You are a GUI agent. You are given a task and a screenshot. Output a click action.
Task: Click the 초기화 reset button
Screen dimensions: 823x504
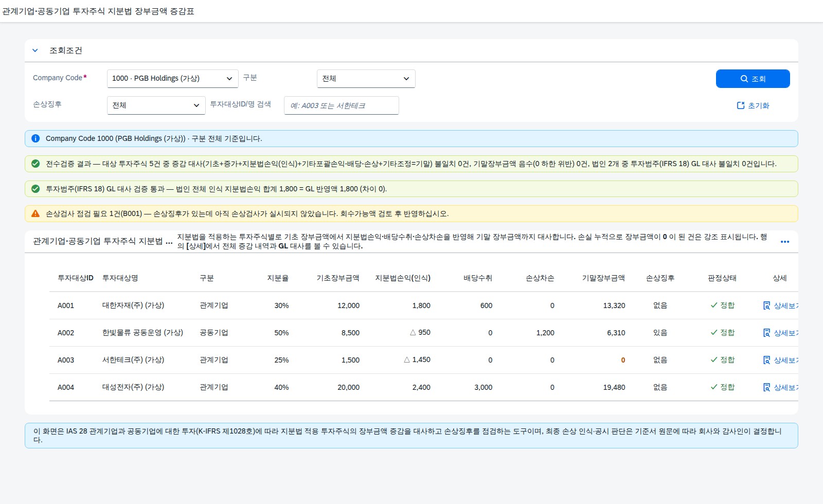coord(753,105)
